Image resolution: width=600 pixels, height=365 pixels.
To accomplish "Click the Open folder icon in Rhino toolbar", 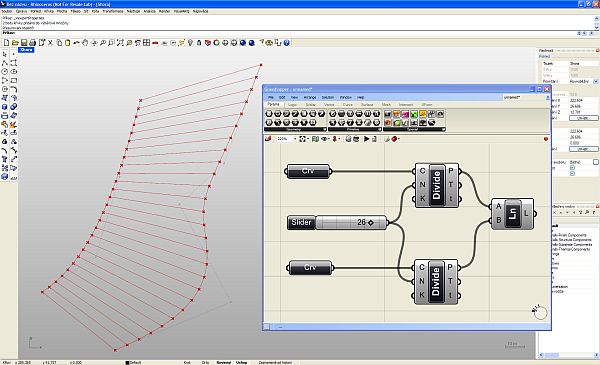I will click(15, 43).
